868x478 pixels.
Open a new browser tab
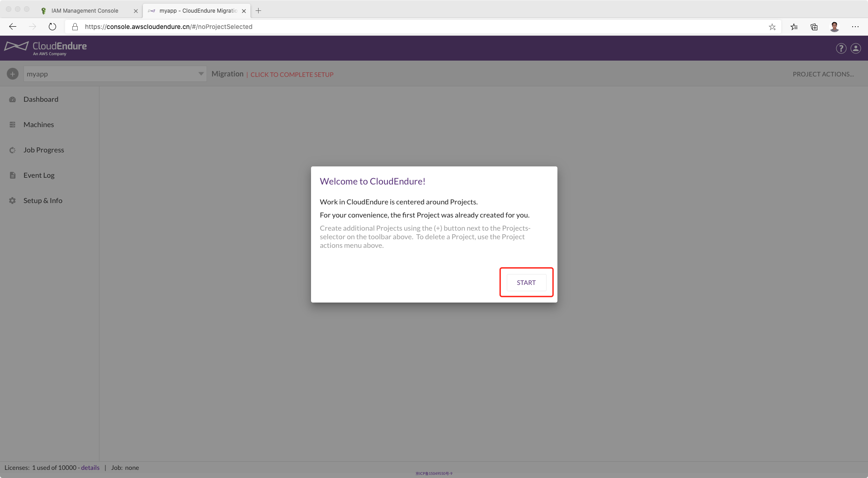259,11
